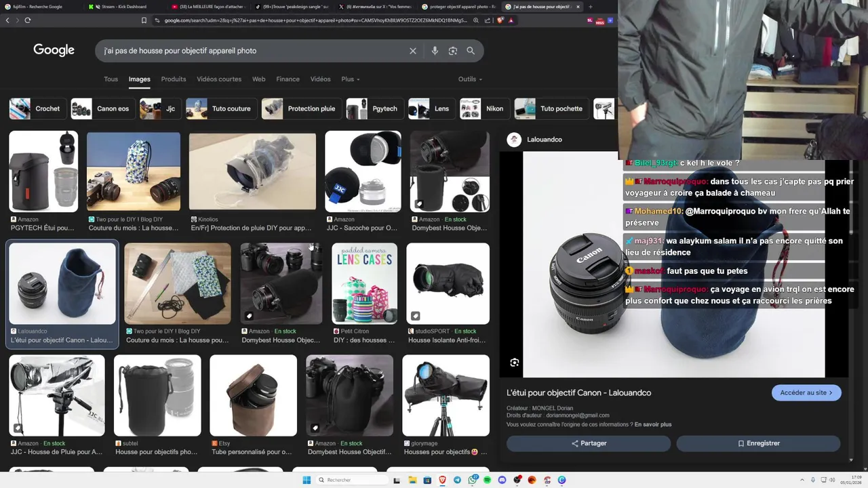Reload the page in browser toolbar
The image size is (868, 488).
28,20
